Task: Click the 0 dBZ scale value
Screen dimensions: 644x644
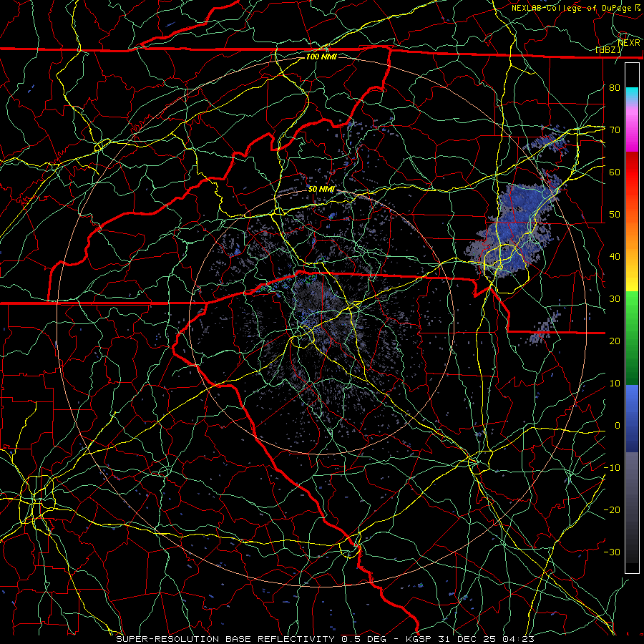Action: (618, 426)
